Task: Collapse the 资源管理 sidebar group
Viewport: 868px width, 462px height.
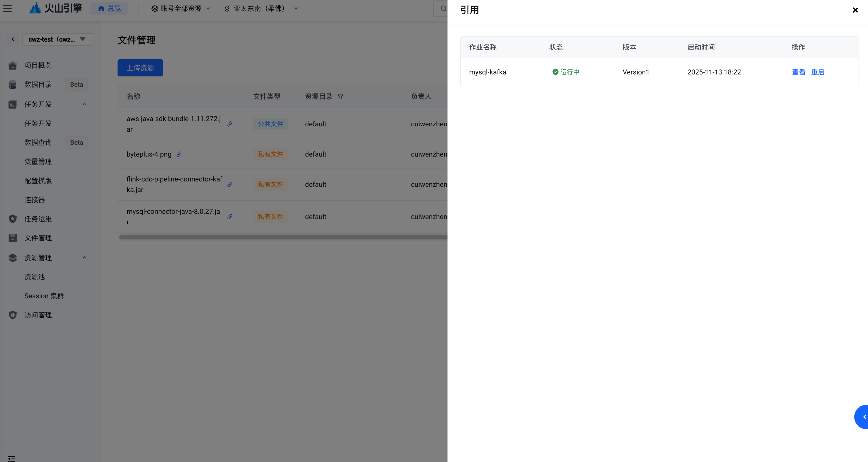Action: pos(84,257)
